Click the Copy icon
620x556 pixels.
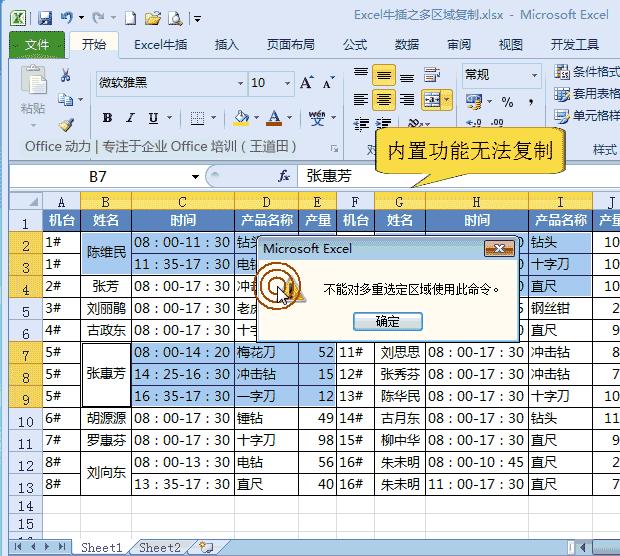(x=66, y=99)
